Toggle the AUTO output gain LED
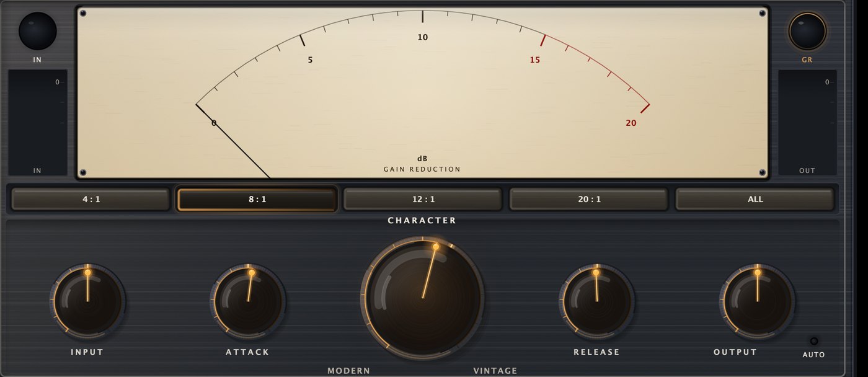 (x=814, y=341)
